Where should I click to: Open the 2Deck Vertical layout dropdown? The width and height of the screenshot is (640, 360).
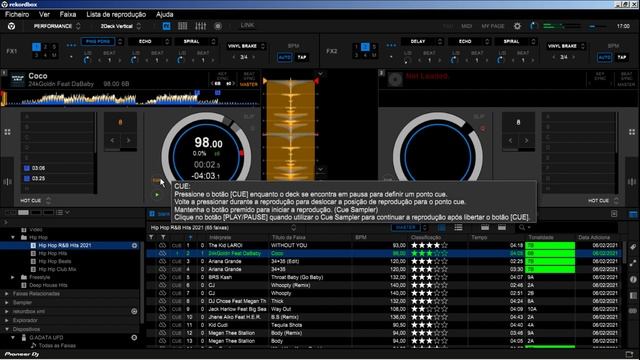click(120, 26)
